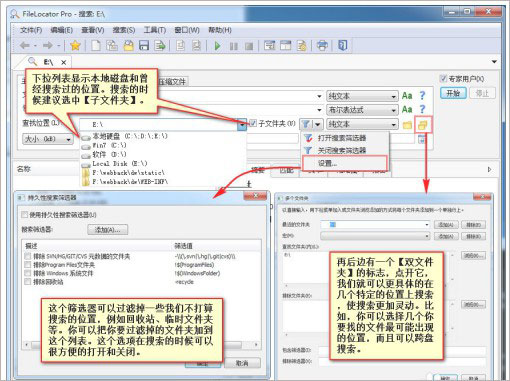The height and width of the screenshot is (381, 510).
Task: Click the search filter funnel icon
Action: 306,124
